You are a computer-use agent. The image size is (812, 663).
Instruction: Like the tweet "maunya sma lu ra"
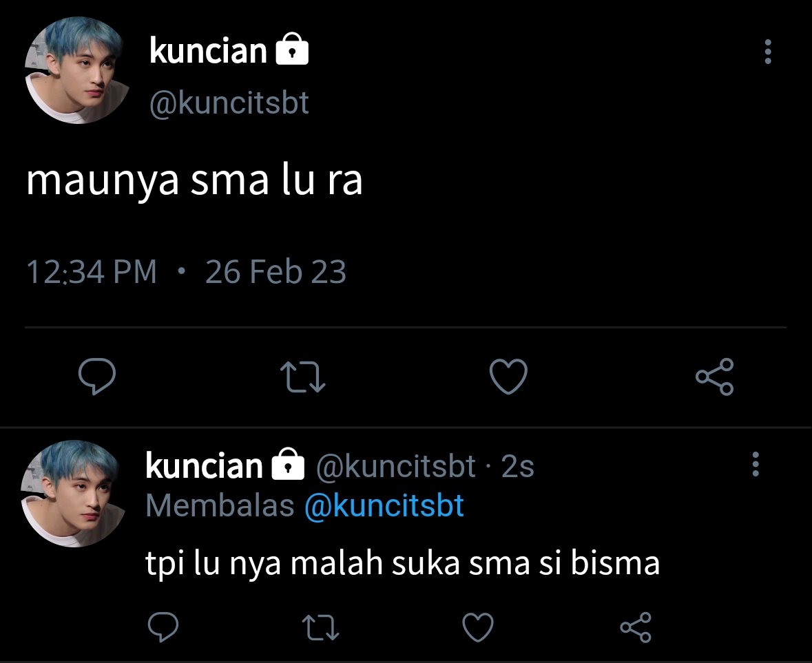[x=508, y=377]
